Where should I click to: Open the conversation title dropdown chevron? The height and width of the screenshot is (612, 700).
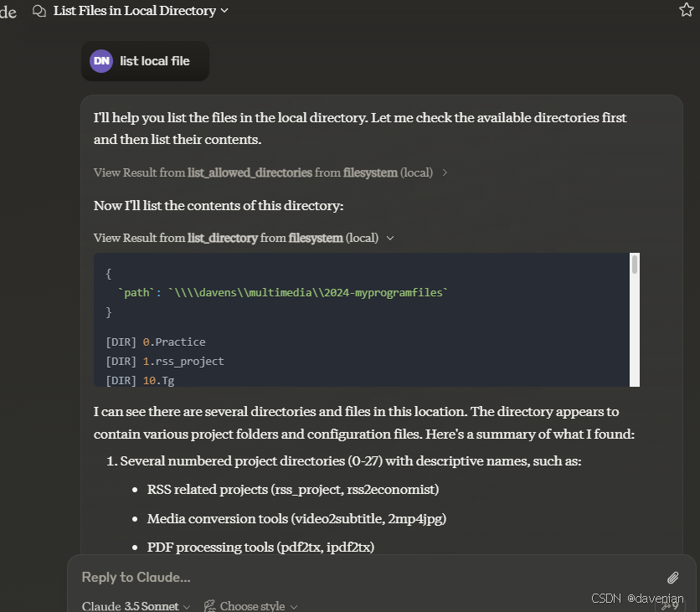click(x=224, y=11)
